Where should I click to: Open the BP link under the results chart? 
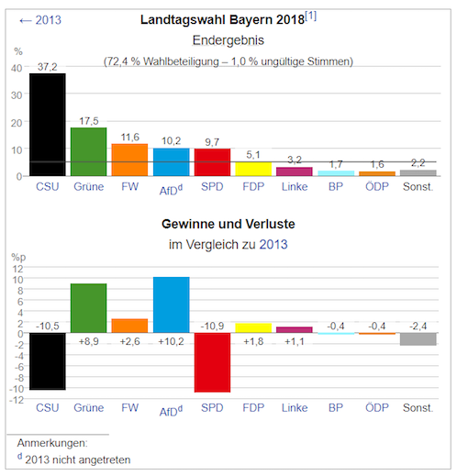pyautogui.click(x=336, y=186)
